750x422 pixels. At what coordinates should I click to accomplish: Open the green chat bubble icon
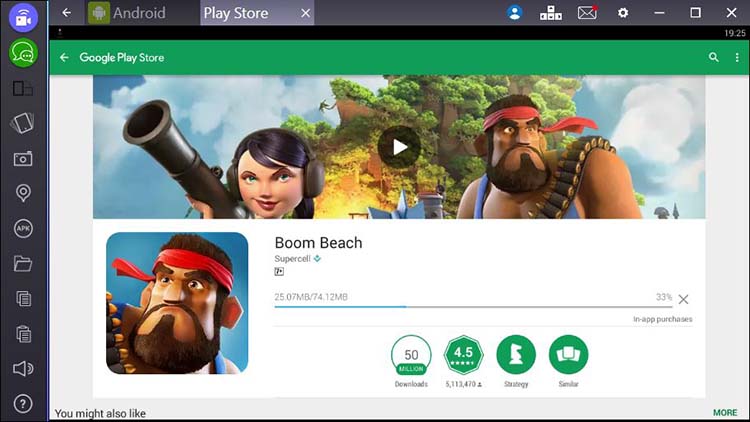tap(23, 53)
